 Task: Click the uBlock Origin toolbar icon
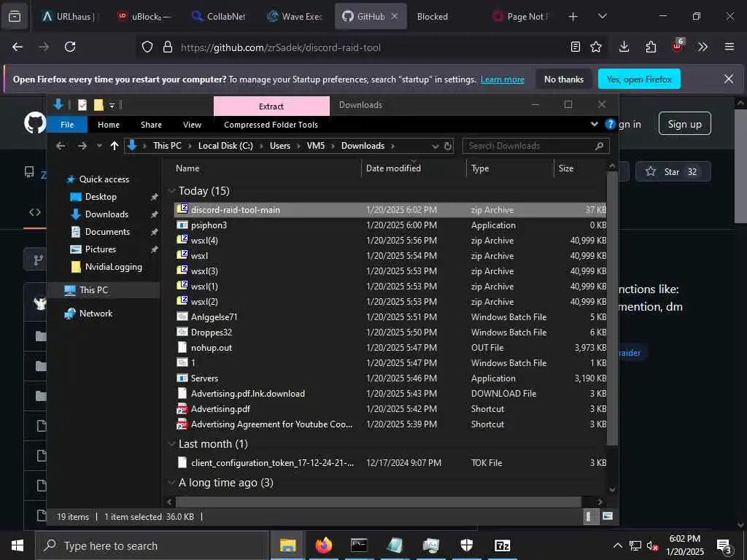(x=678, y=45)
